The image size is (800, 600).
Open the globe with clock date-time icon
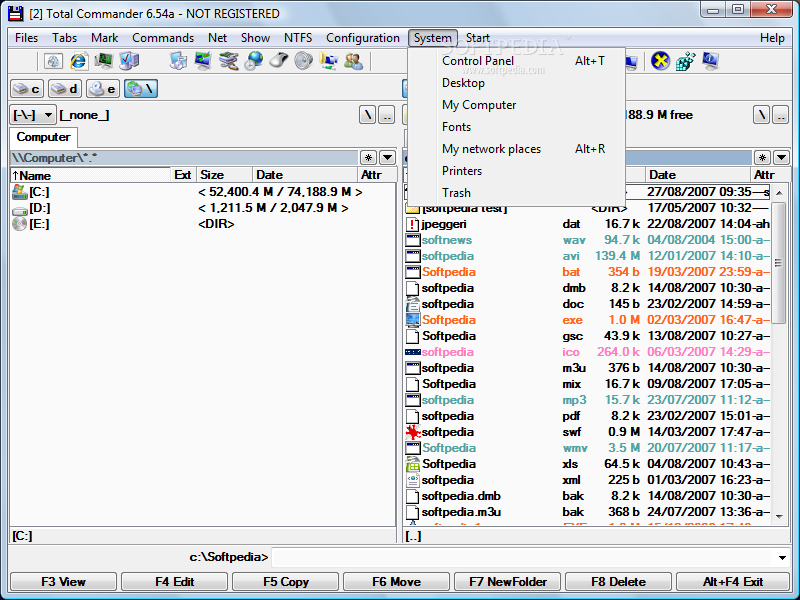pyautogui.click(x=254, y=61)
